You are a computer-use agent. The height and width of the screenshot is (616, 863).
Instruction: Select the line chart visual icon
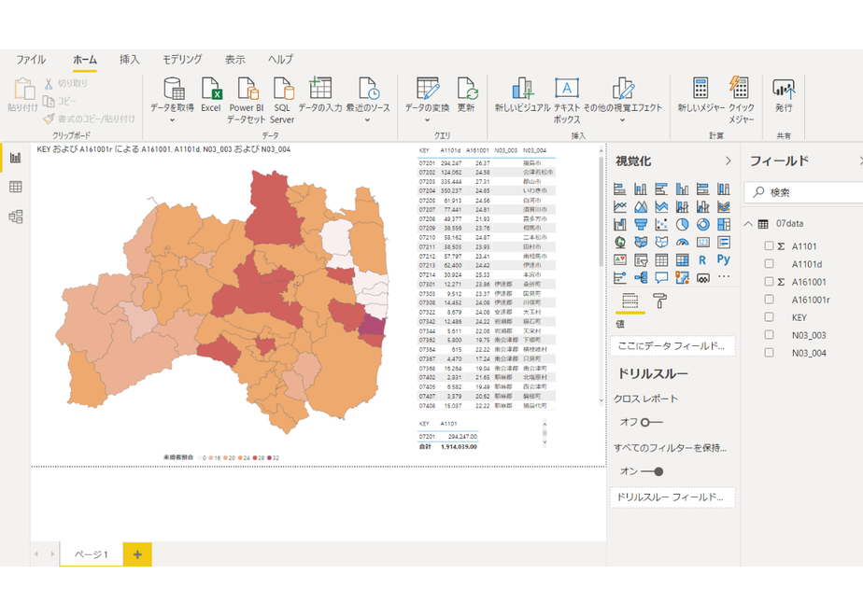pyautogui.click(x=620, y=207)
